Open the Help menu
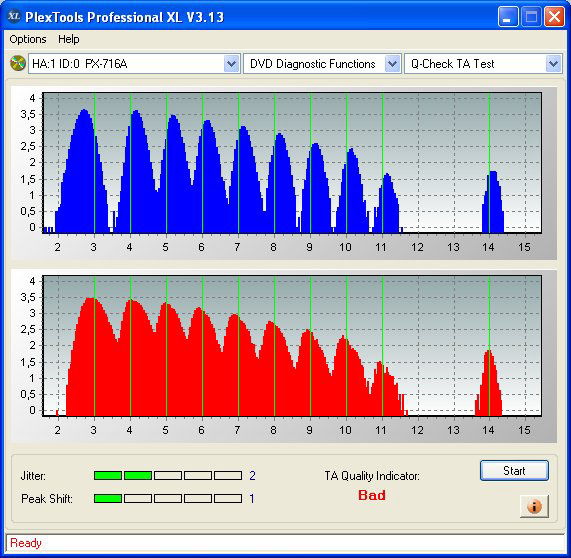571x558 pixels. 69,39
